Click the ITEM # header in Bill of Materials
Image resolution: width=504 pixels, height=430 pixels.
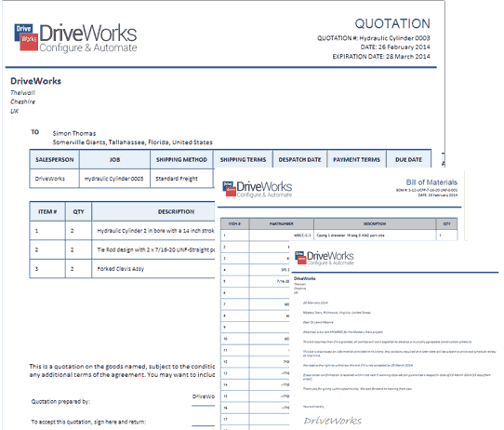[x=234, y=223]
